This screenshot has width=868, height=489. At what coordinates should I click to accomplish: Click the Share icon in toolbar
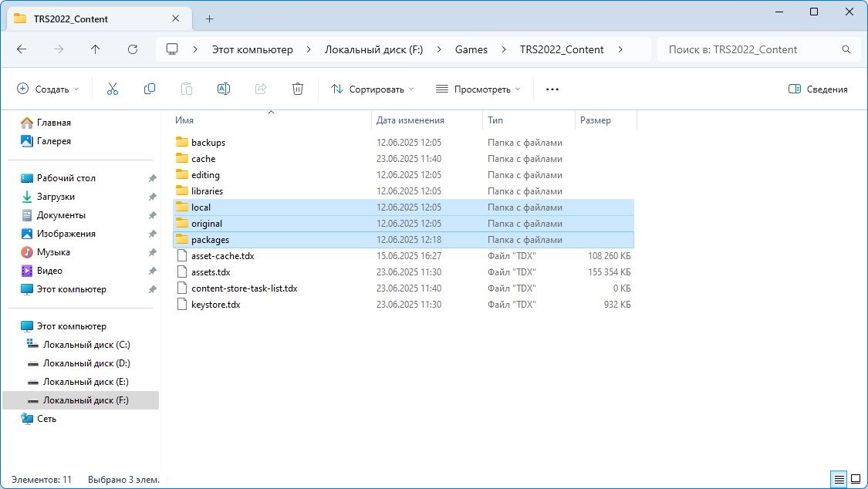[261, 89]
